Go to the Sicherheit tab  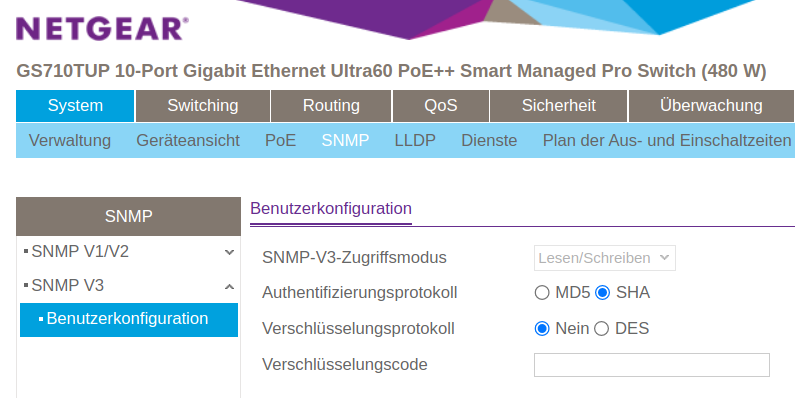[559, 106]
